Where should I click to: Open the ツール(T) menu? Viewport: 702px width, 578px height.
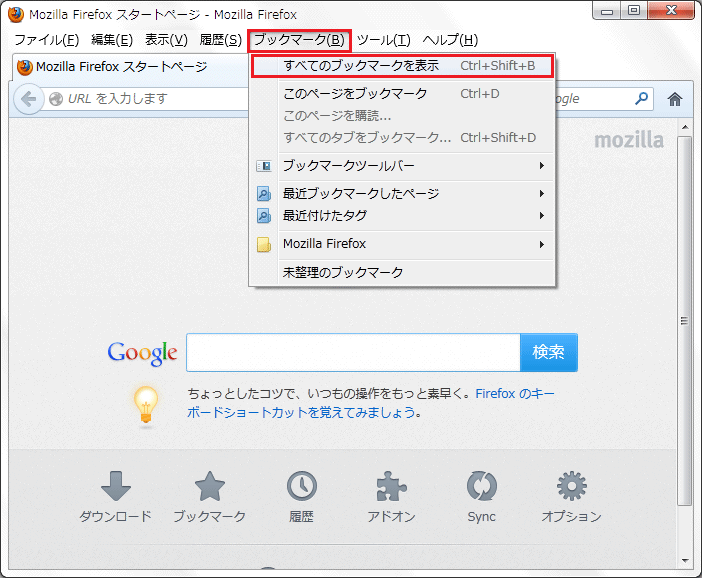[384, 40]
